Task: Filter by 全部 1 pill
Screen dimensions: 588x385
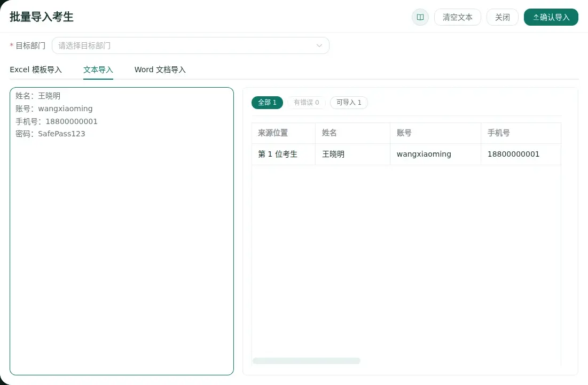Action: point(267,103)
